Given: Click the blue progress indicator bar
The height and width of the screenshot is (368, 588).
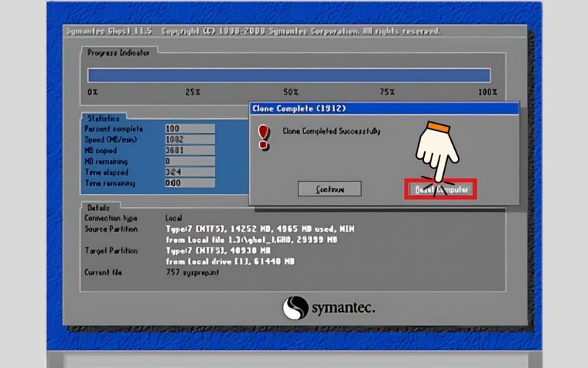Looking at the screenshot, I should coord(289,75).
